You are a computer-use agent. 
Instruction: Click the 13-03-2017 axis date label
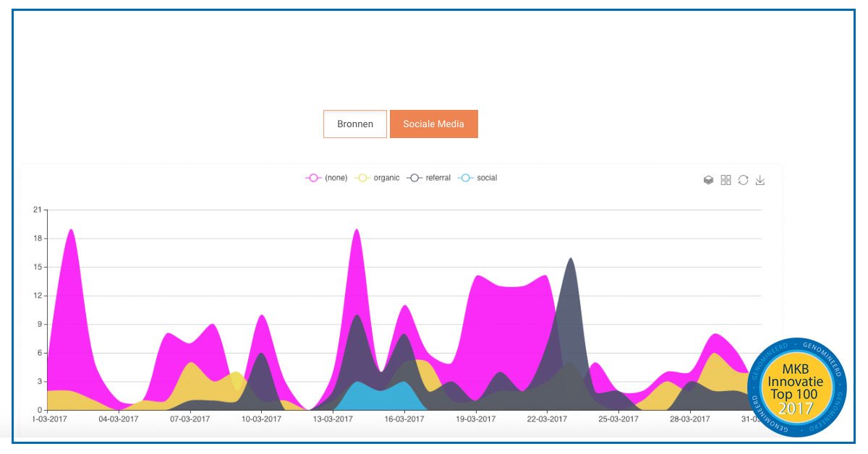(333, 419)
